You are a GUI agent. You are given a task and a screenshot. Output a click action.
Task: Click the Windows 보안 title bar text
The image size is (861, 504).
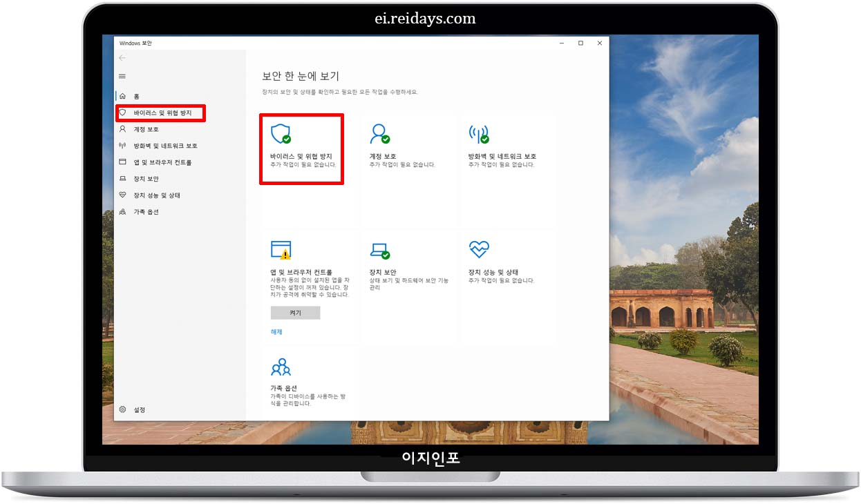(x=137, y=43)
